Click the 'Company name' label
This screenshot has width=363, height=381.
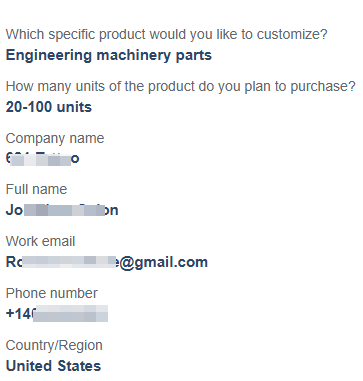tap(55, 138)
